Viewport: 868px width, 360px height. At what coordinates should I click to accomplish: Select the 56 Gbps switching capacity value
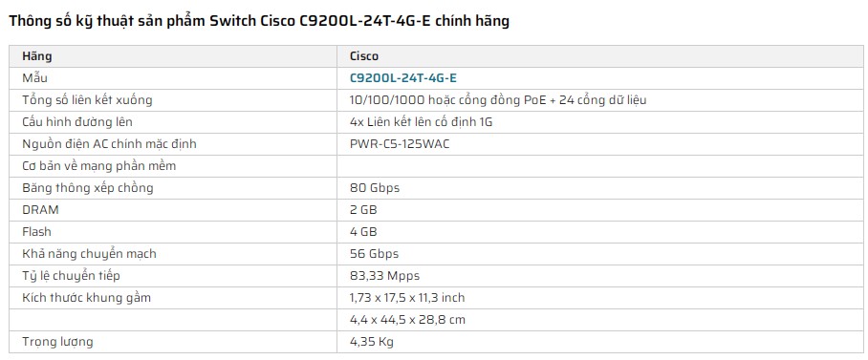374,254
